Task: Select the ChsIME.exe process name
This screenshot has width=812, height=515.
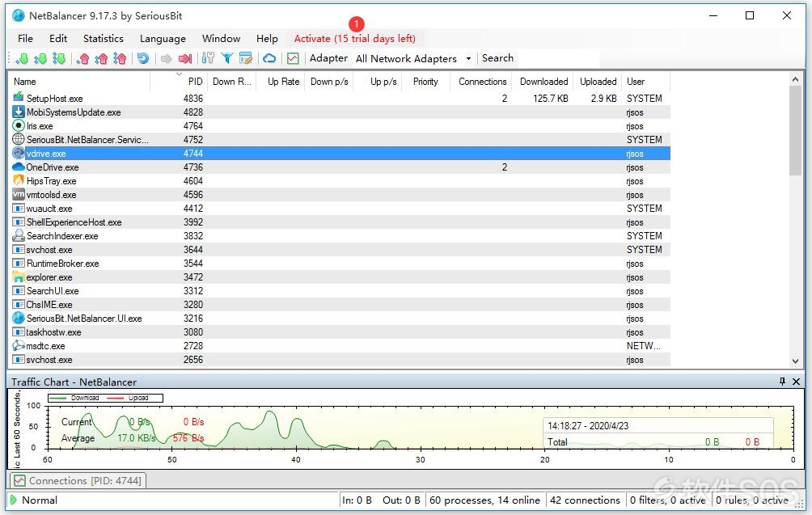Action: coord(49,304)
